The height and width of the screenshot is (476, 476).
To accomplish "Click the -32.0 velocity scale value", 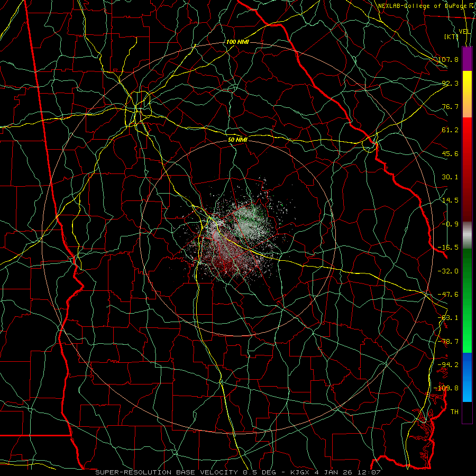I will coord(448,271).
